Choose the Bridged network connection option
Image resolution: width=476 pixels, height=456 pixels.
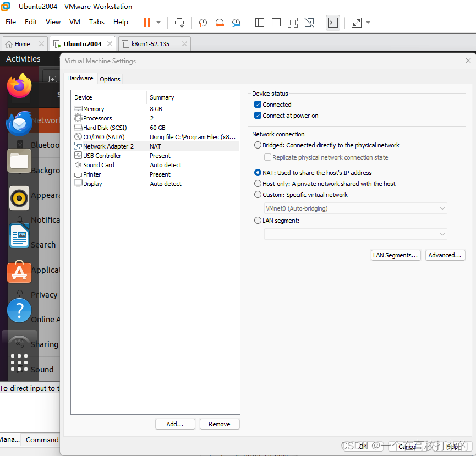point(258,145)
